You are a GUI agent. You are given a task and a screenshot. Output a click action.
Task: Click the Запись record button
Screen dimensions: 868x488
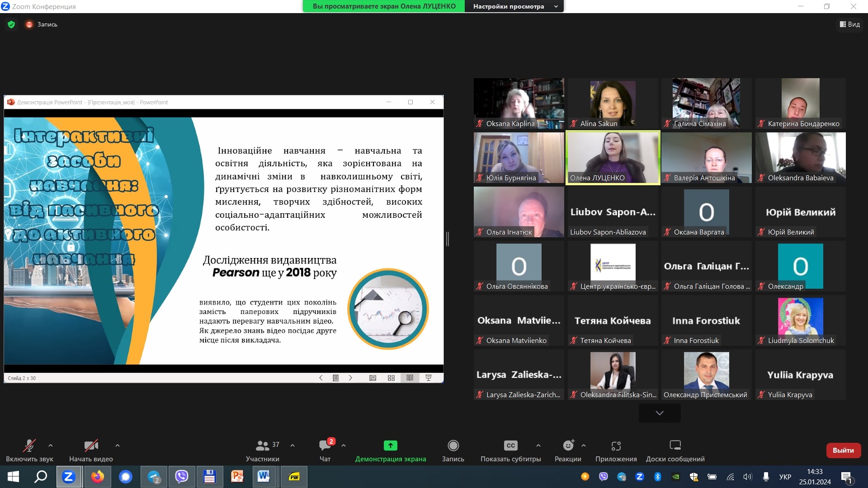click(x=453, y=446)
